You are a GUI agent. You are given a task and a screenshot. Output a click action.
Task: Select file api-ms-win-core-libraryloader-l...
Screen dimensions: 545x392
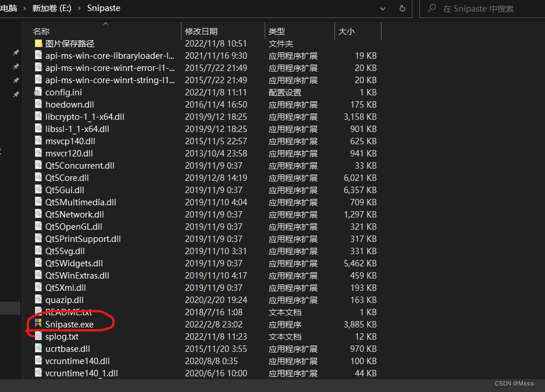(x=110, y=56)
